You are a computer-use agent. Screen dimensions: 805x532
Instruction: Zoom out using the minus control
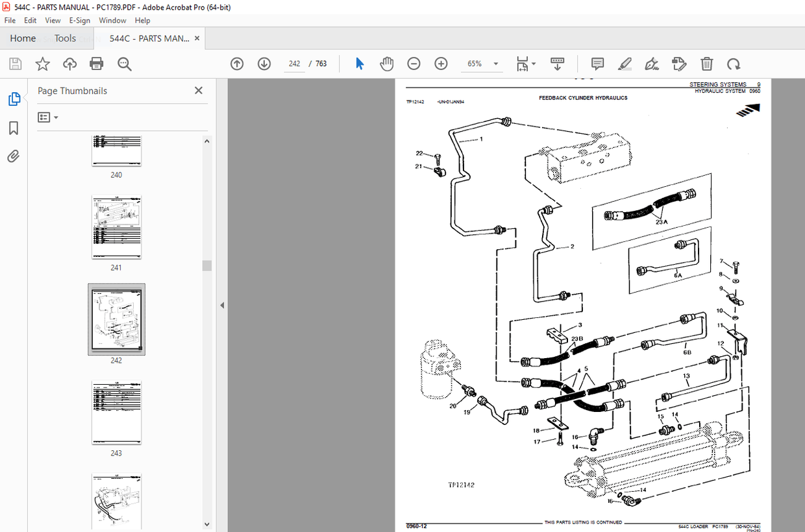(x=414, y=64)
